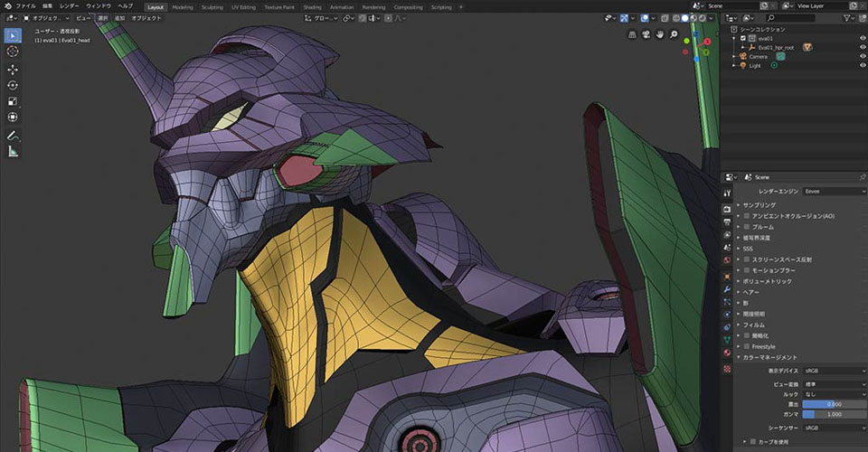Open the Particles properties tab
This screenshot has height=452, width=868.
pyautogui.click(x=727, y=302)
